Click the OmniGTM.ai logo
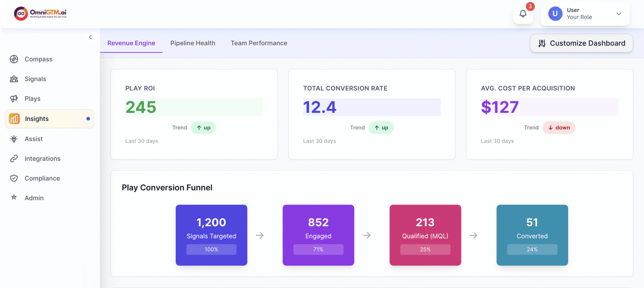The height and width of the screenshot is (288, 644). pyautogui.click(x=40, y=13)
